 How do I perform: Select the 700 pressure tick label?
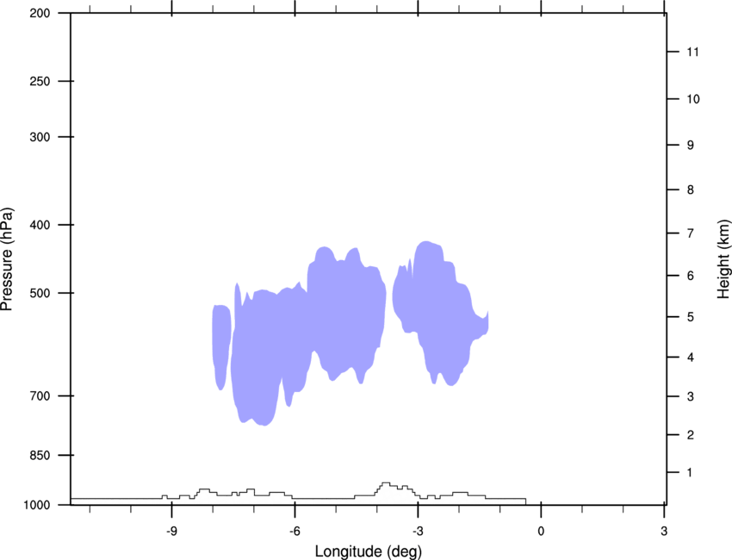(x=40, y=396)
